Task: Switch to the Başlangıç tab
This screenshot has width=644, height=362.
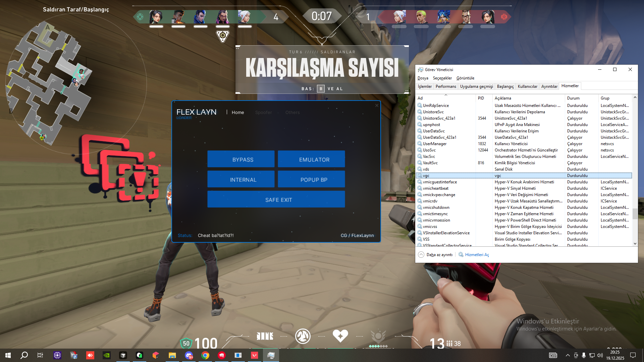Action: [x=505, y=86]
